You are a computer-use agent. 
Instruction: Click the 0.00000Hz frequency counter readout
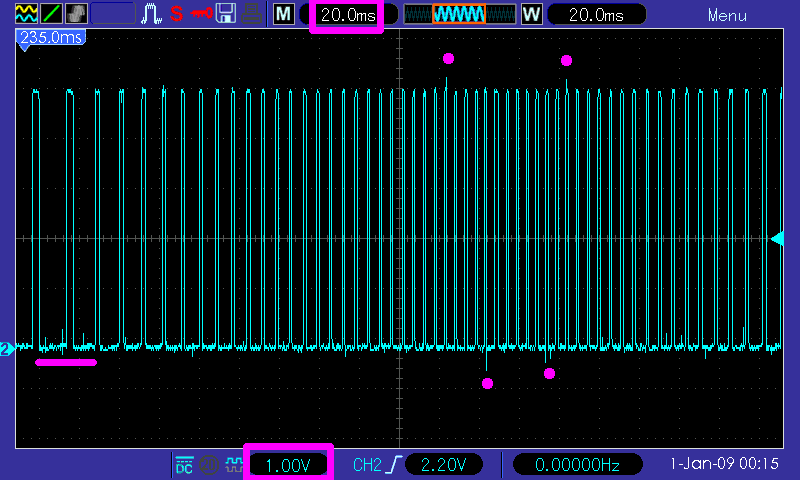click(577, 464)
